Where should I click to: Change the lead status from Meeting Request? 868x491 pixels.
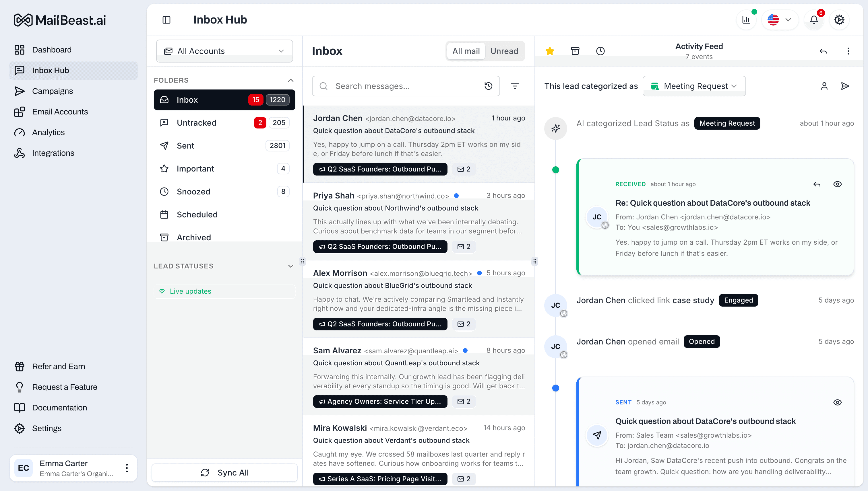(694, 86)
